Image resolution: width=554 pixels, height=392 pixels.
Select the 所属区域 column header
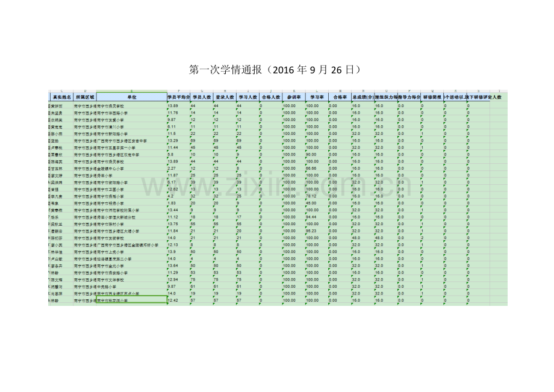pos(85,97)
